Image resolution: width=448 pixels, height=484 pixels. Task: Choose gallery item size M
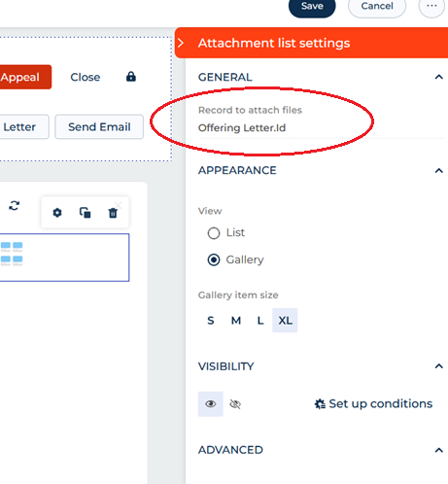coord(236,321)
